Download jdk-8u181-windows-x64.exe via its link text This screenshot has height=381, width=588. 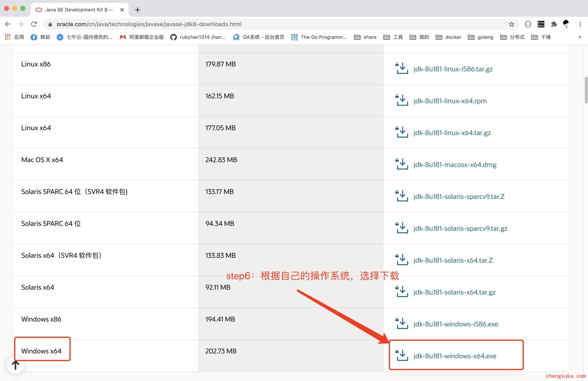(455, 356)
